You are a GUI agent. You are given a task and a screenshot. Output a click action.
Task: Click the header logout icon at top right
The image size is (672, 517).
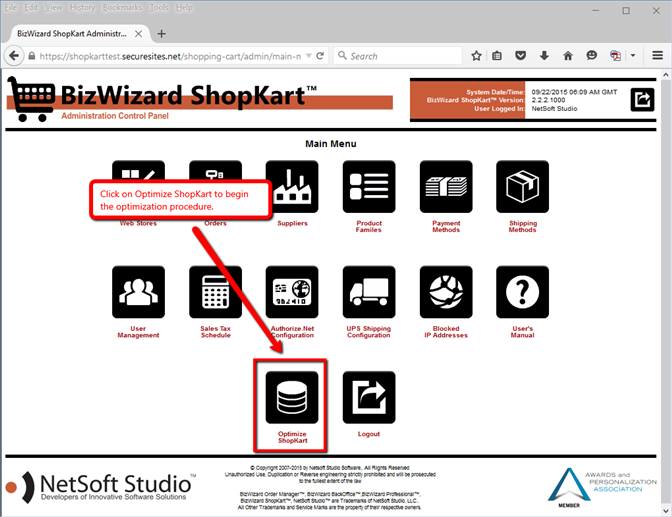tap(643, 100)
